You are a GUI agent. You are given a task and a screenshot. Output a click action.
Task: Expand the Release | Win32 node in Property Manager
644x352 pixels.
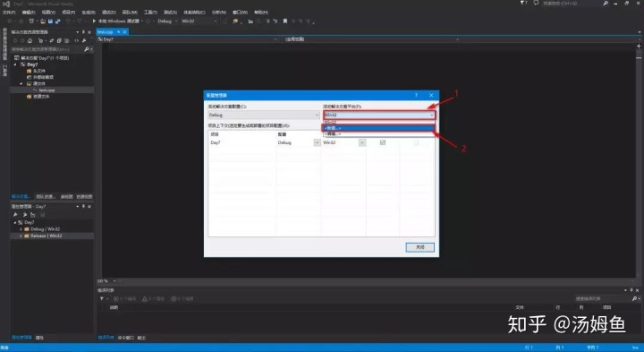[x=21, y=236]
